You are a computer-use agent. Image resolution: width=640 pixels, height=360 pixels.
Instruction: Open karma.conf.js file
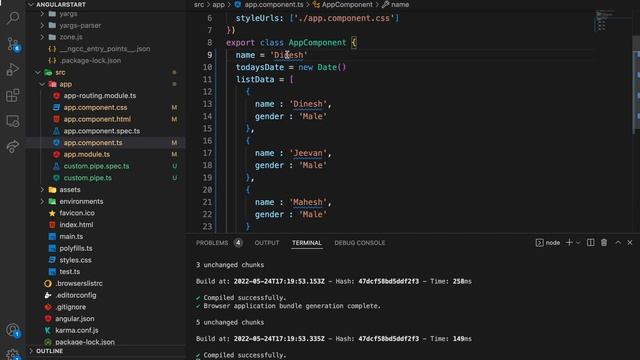tap(77, 330)
